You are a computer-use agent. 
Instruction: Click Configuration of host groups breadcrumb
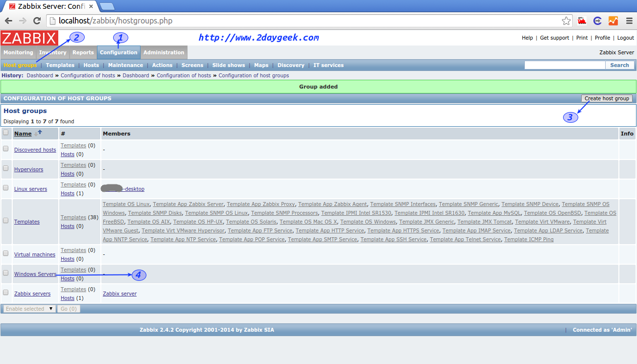(x=254, y=75)
